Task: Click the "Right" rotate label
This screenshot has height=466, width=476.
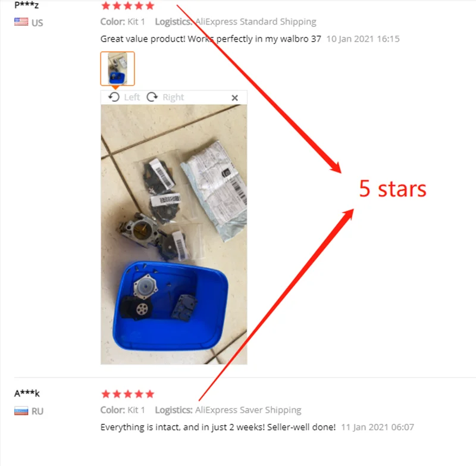Action: pos(173,97)
